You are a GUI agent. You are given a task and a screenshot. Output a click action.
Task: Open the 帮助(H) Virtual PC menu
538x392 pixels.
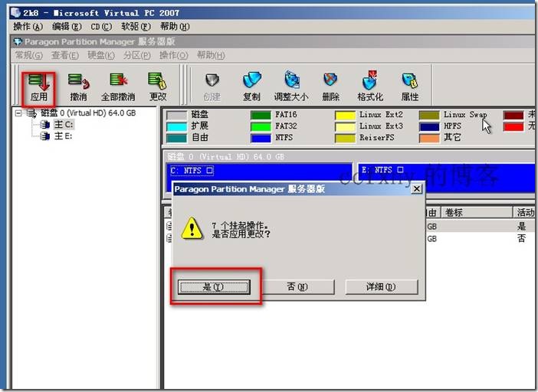pos(175,27)
